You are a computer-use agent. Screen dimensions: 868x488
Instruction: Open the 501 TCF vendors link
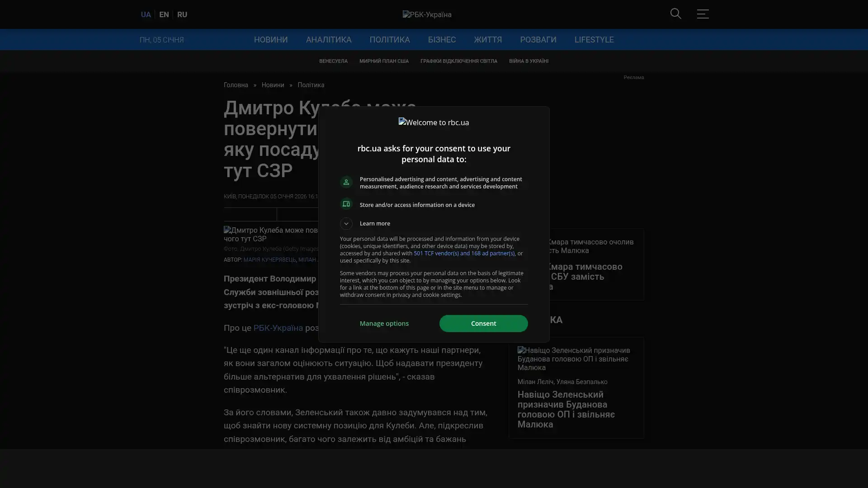(463, 253)
